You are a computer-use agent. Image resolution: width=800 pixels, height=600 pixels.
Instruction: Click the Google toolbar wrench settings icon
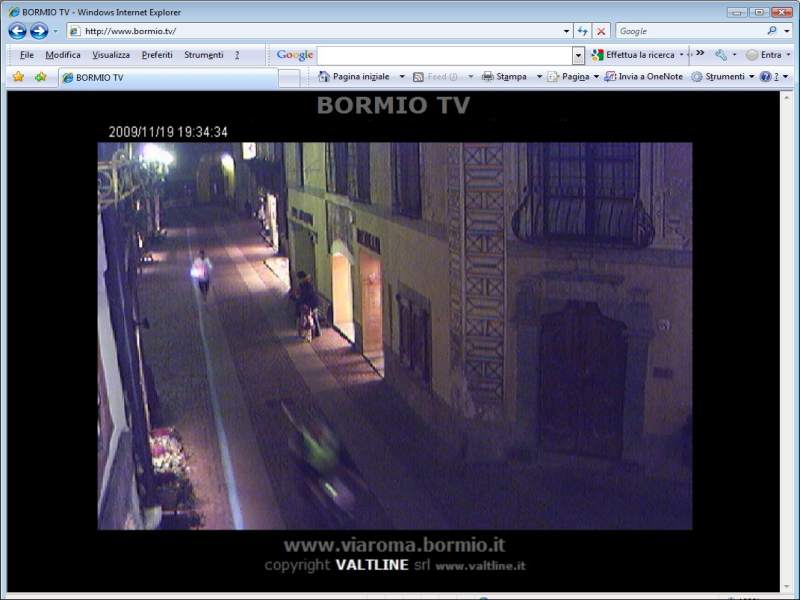pyautogui.click(x=721, y=55)
